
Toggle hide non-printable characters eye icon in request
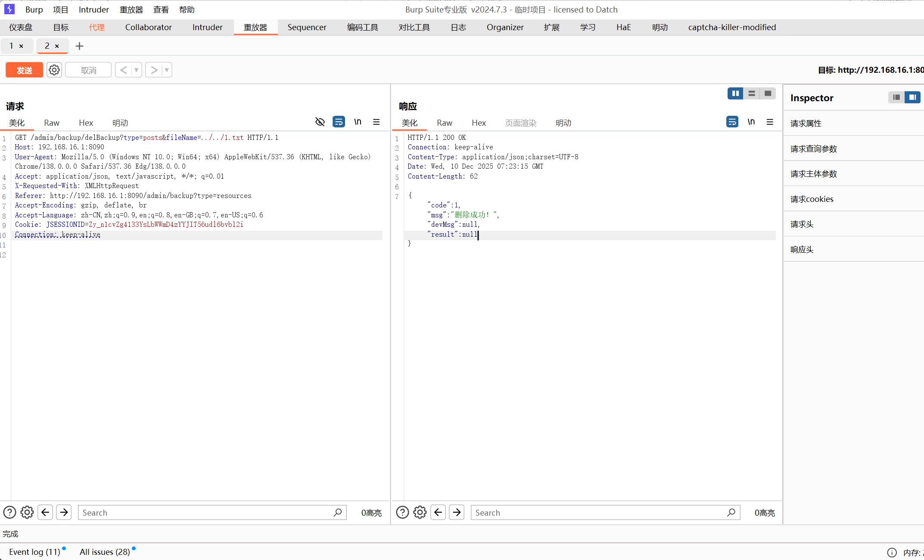(x=320, y=122)
